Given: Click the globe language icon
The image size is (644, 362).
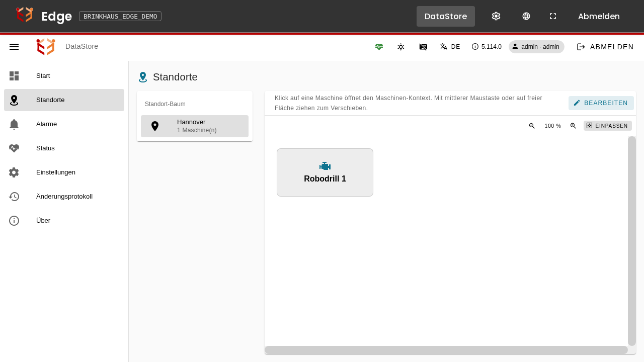Looking at the screenshot, I should point(526,16).
